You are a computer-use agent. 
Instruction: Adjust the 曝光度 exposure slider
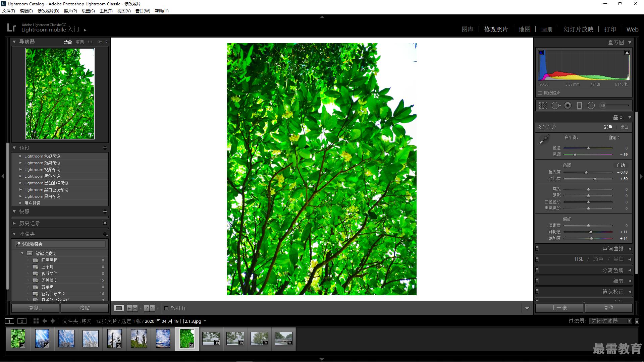tap(586, 172)
